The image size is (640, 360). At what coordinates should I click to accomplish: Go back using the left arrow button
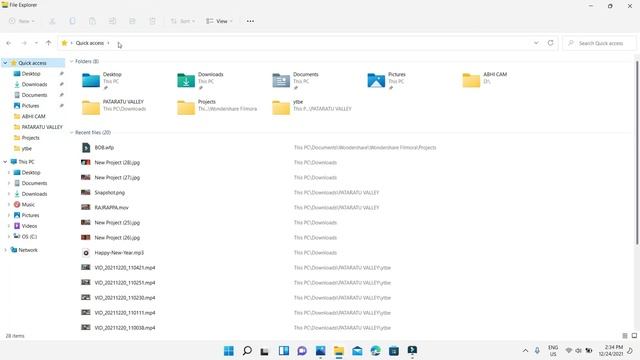pyautogui.click(x=9, y=43)
